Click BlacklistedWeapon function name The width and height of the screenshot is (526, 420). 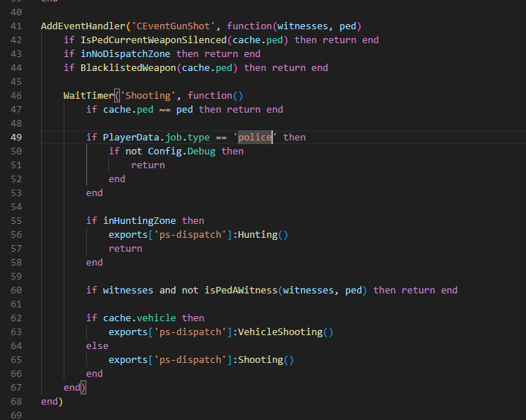click(x=128, y=68)
